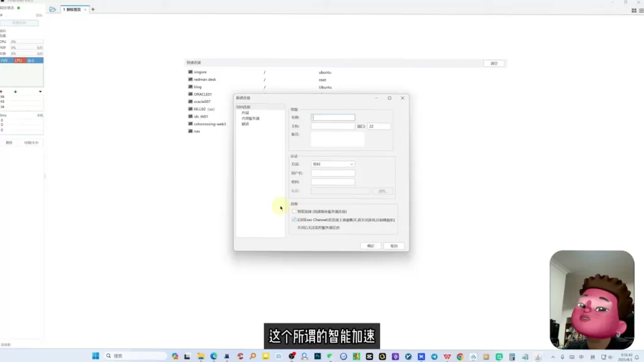The width and height of the screenshot is (644, 362).
Task: Disable the Exec Channel checkbox
Action: (x=294, y=219)
